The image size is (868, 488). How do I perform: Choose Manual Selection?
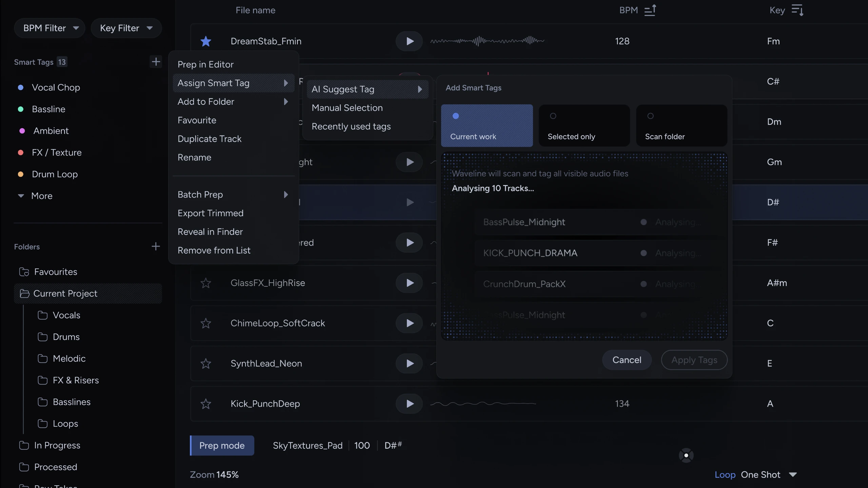coord(347,108)
